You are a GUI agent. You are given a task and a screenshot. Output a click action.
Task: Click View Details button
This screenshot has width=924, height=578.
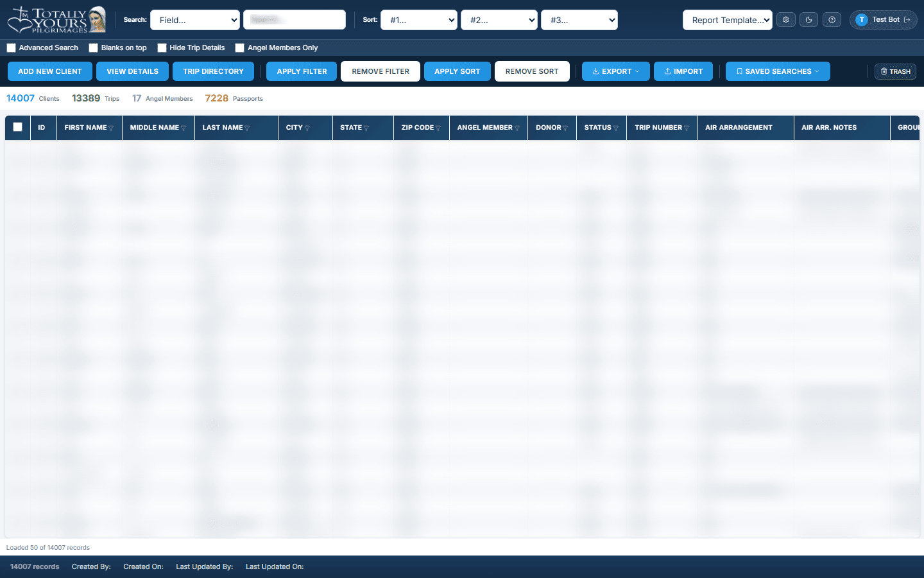(x=132, y=71)
